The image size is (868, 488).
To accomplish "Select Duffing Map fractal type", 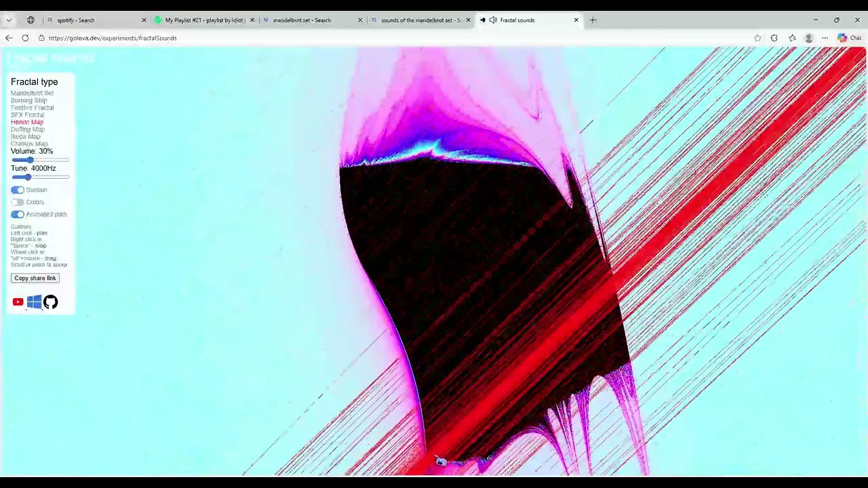I will point(28,129).
